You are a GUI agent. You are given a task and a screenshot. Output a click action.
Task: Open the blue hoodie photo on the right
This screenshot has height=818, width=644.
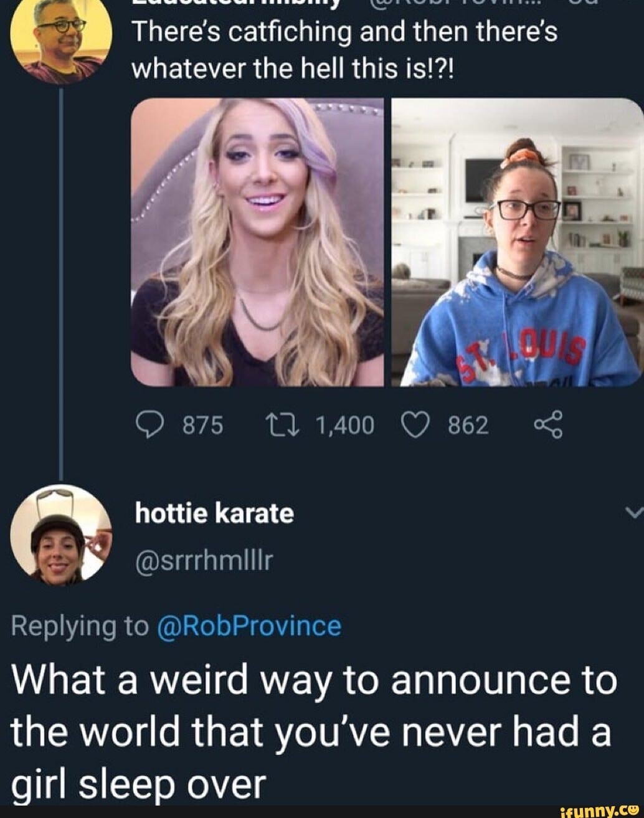click(x=517, y=242)
